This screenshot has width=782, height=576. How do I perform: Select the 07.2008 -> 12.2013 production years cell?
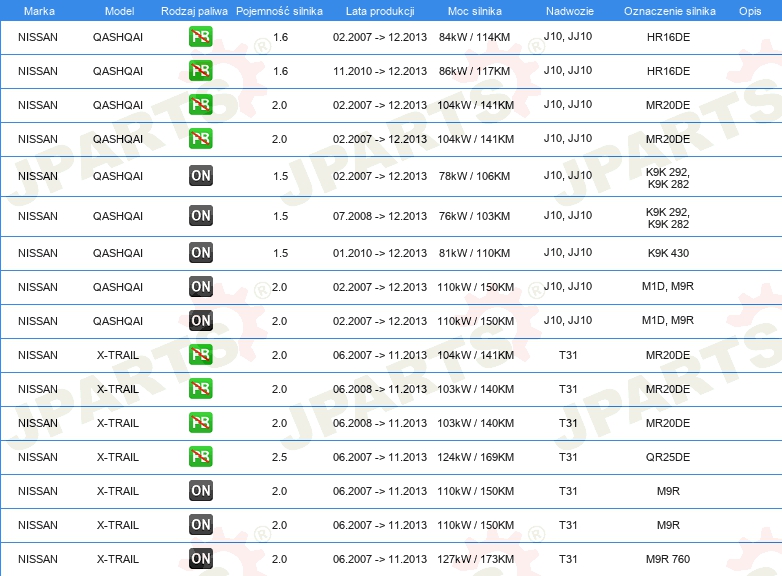click(x=380, y=216)
